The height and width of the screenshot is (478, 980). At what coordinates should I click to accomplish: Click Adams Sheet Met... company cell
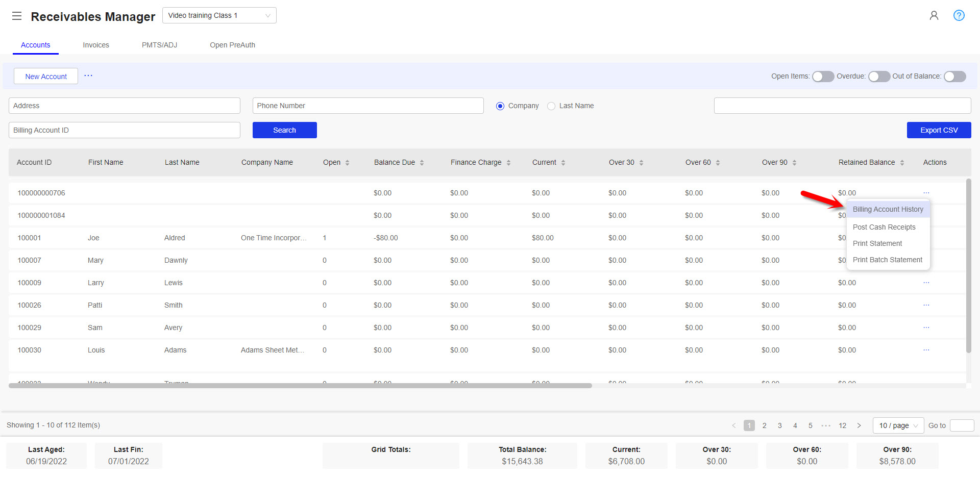pos(273,350)
